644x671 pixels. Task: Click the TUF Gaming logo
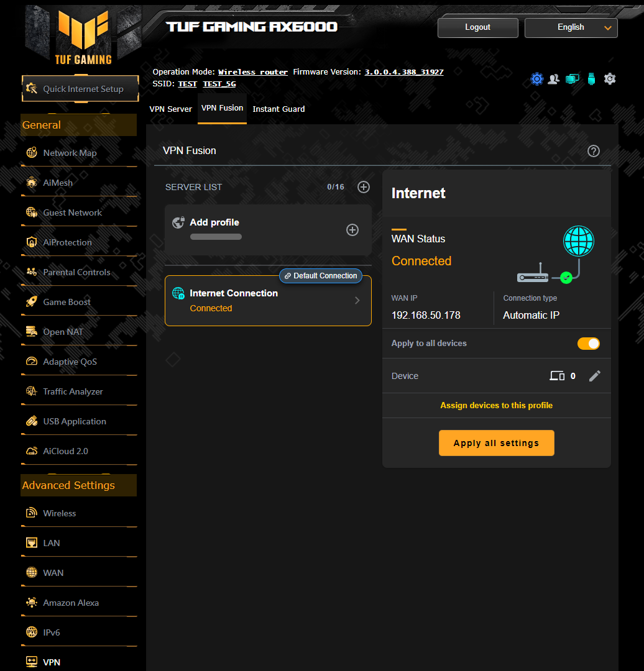[83, 37]
